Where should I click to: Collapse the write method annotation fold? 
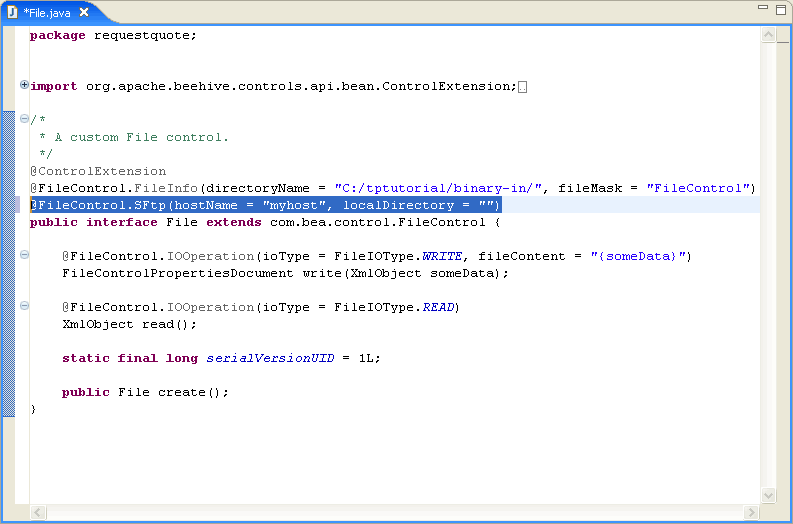[24, 254]
